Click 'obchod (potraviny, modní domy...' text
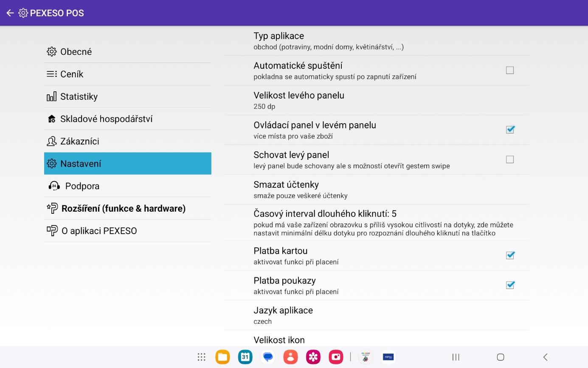Viewport: 588px width, 368px height. [329, 47]
